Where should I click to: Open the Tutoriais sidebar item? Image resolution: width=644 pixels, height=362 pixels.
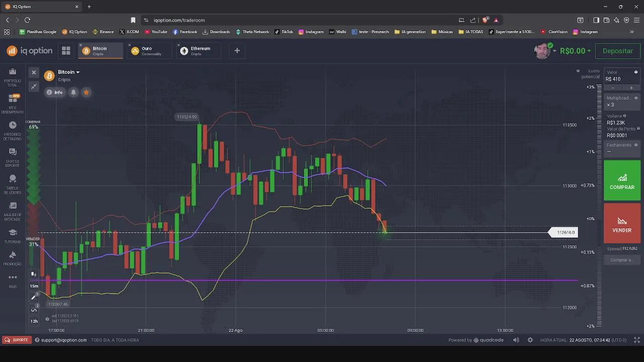13,236
